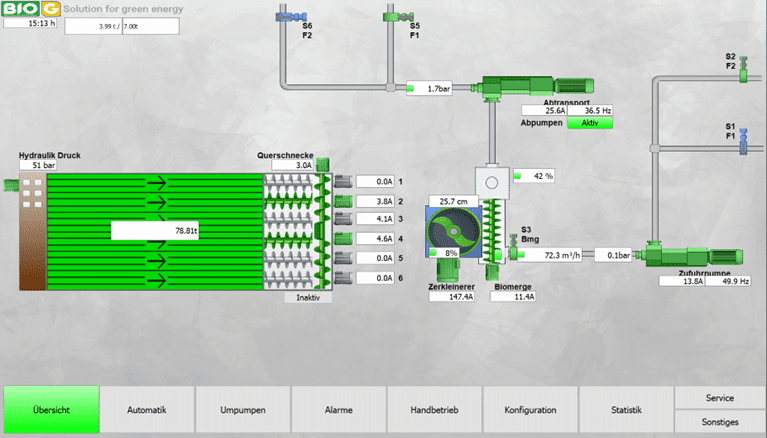Image resolution: width=767 pixels, height=438 pixels.
Task: Select the S2 F2 valve
Action: 744,69
